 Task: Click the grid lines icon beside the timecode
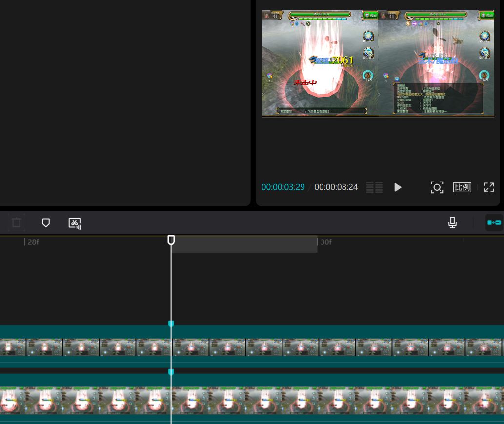tap(375, 187)
